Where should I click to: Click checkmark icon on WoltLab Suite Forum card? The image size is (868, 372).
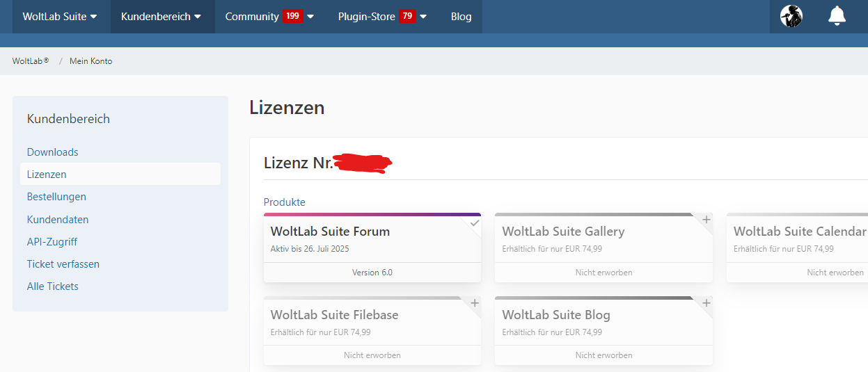[475, 223]
